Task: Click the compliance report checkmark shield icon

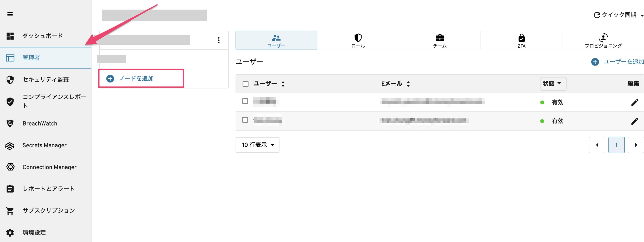Action: (x=10, y=101)
